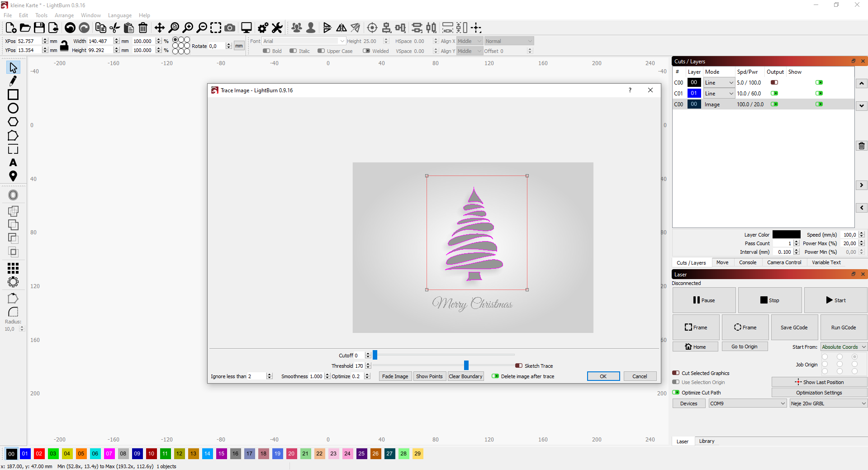
Task: Enable Delete image after trace
Action: pyautogui.click(x=494, y=376)
